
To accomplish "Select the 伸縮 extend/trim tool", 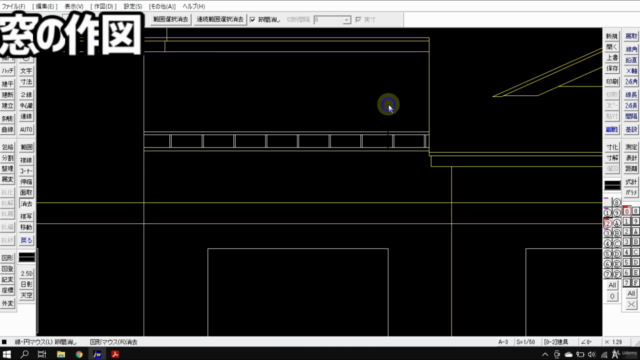I will pyautogui.click(x=26, y=182).
